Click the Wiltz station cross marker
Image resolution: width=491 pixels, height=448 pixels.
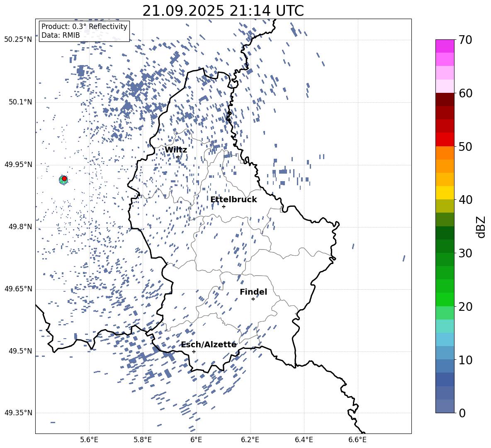[x=178, y=157]
